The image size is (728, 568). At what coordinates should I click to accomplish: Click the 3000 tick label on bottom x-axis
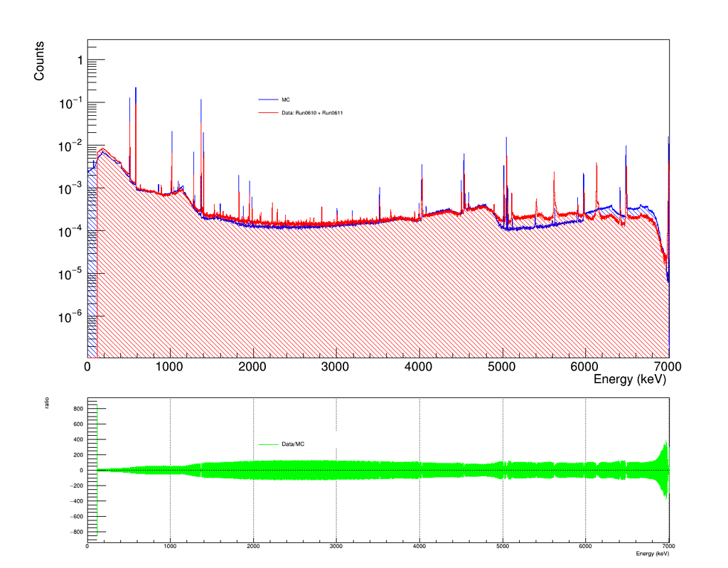(x=336, y=547)
